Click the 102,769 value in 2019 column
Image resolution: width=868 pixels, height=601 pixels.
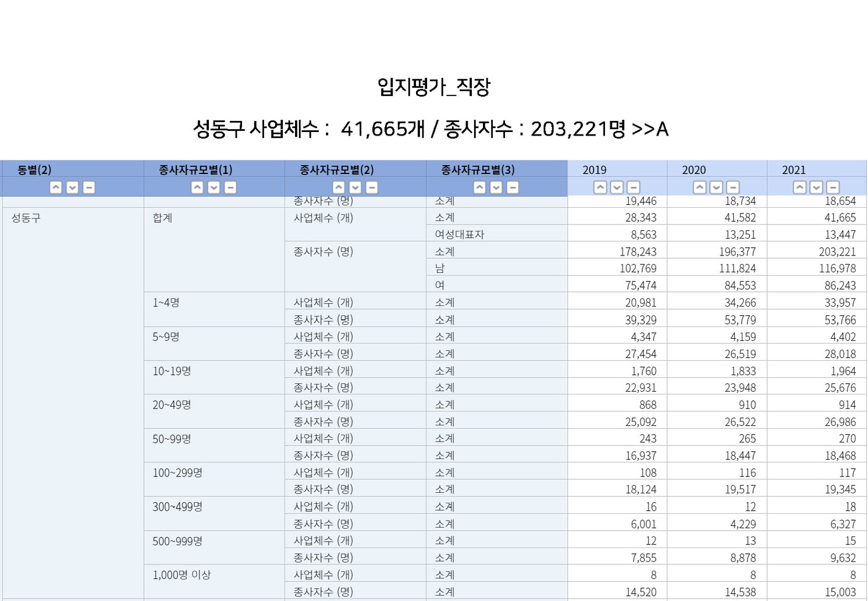638,268
